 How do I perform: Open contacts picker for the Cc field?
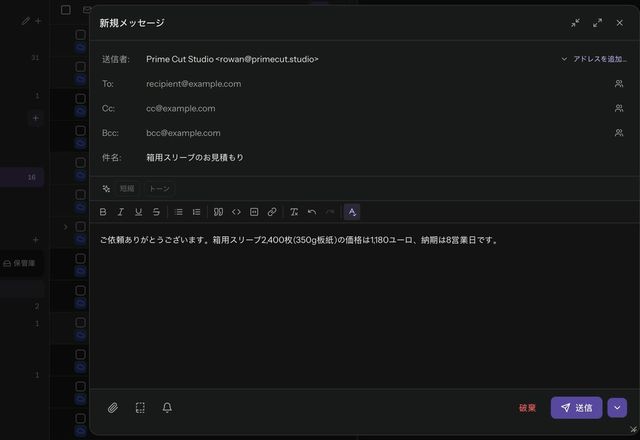point(619,108)
